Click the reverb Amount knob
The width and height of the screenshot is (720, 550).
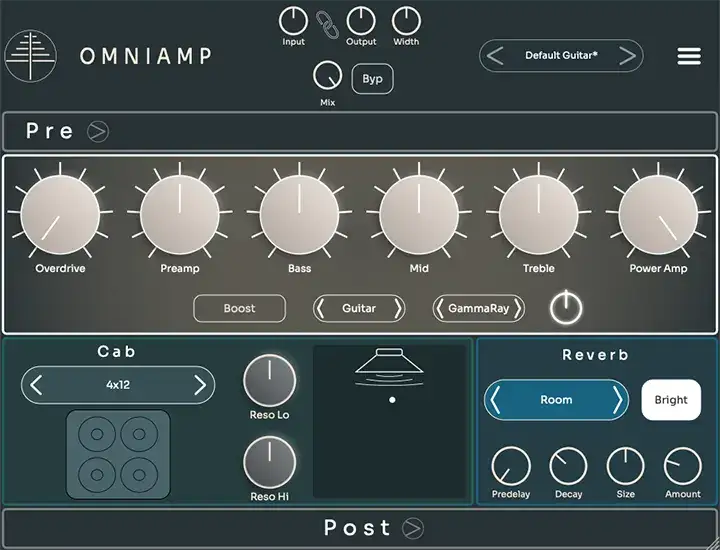coord(683,466)
